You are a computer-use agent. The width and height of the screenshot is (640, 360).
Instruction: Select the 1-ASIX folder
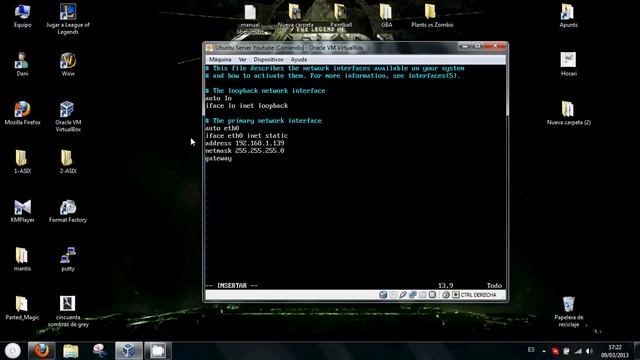click(x=22, y=162)
